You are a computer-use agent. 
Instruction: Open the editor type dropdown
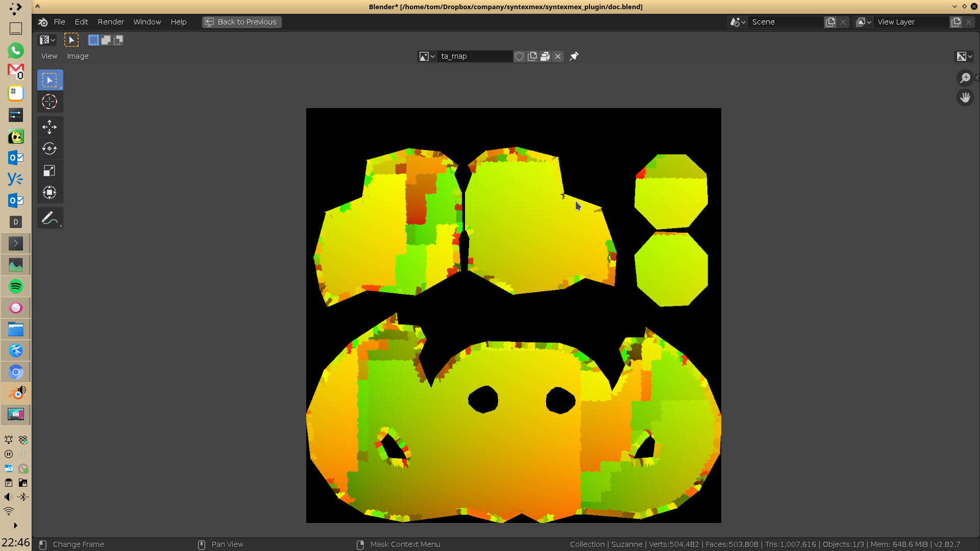coord(47,40)
